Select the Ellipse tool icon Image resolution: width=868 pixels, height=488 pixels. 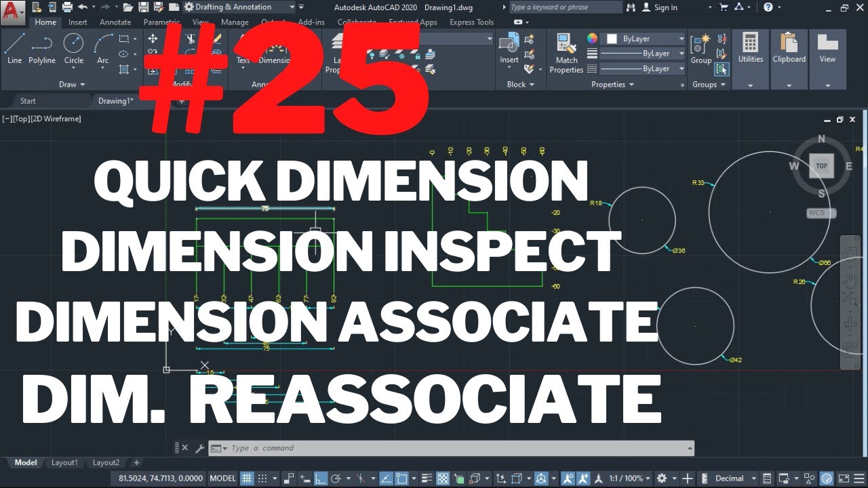[124, 54]
